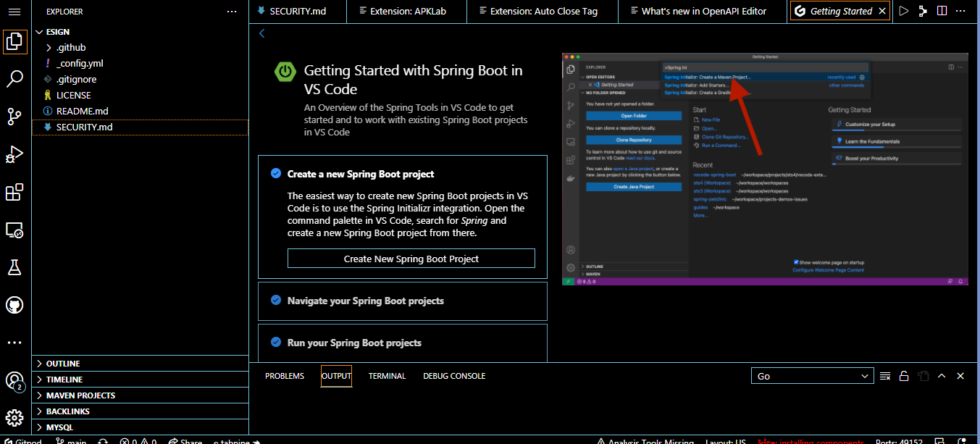Open editor more actions menu
This screenshot has width=980, height=444.
pyautogui.click(x=961, y=11)
